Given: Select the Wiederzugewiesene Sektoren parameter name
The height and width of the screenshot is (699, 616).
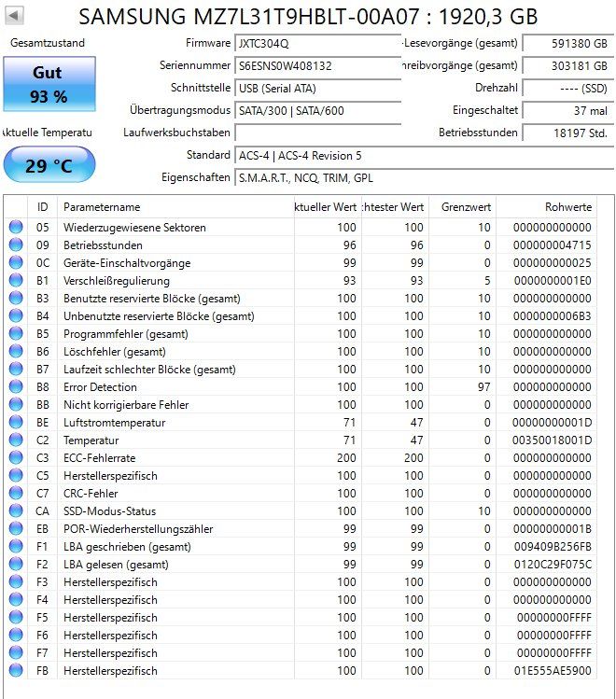Looking at the screenshot, I should coord(134,228).
